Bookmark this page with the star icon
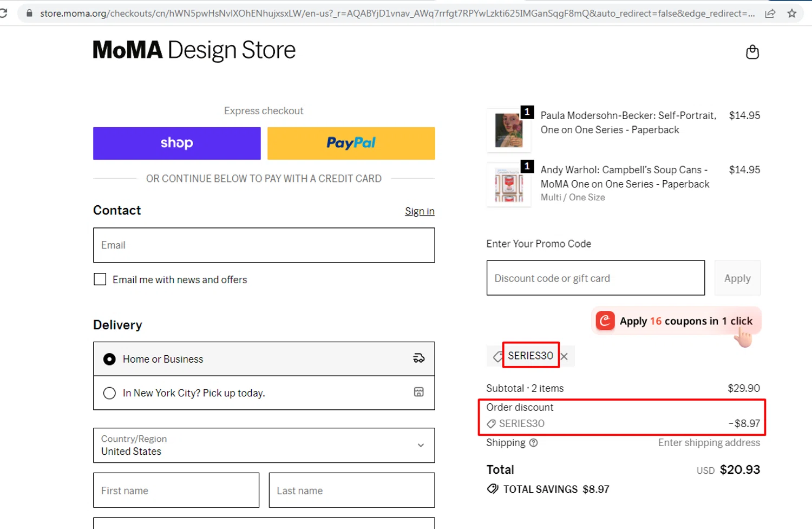Screen dimensions: 812x529 (792, 14)
